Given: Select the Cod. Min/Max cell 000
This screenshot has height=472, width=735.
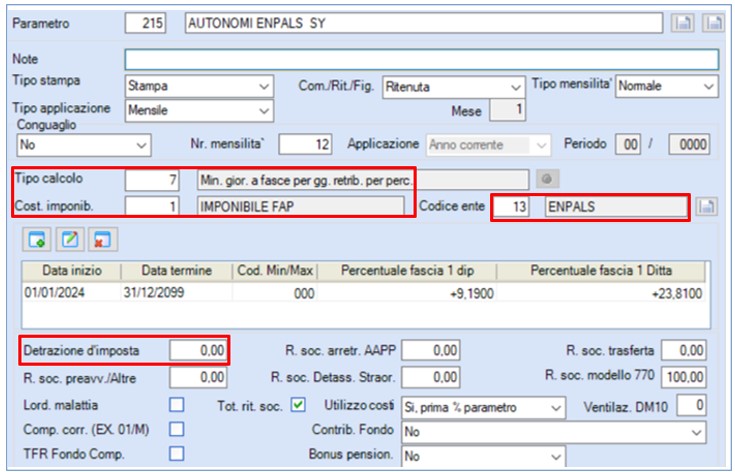Looking at the screenshot, I should (275, 293).
